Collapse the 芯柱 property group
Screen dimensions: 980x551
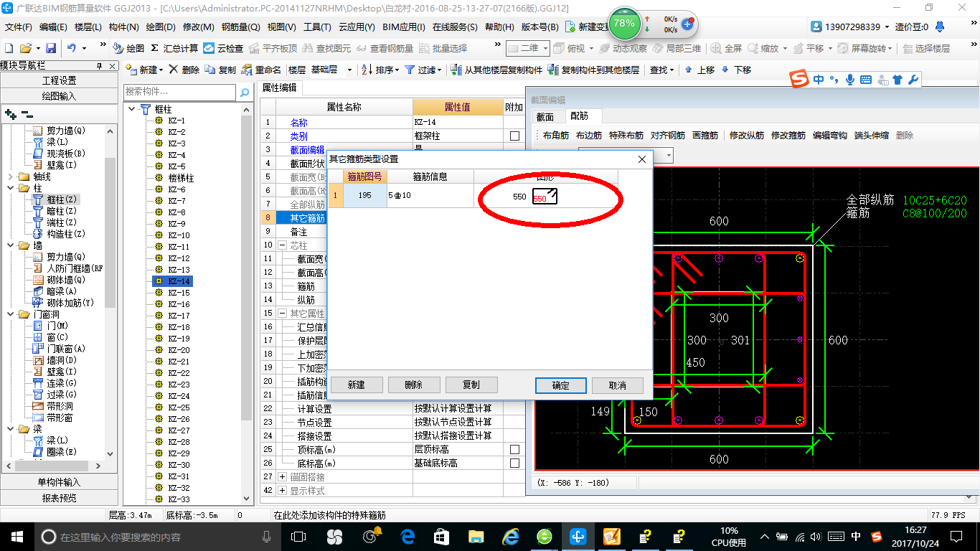[282, 245]
